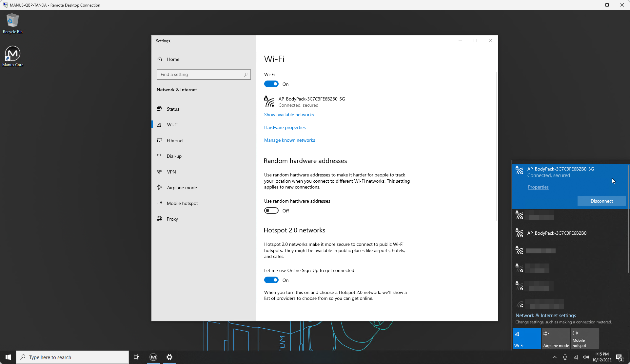Image resolution: width=630 pixels, height=364 pixels.
Task: Select Ethernet in sidebar
Action: tap(175, 140)
